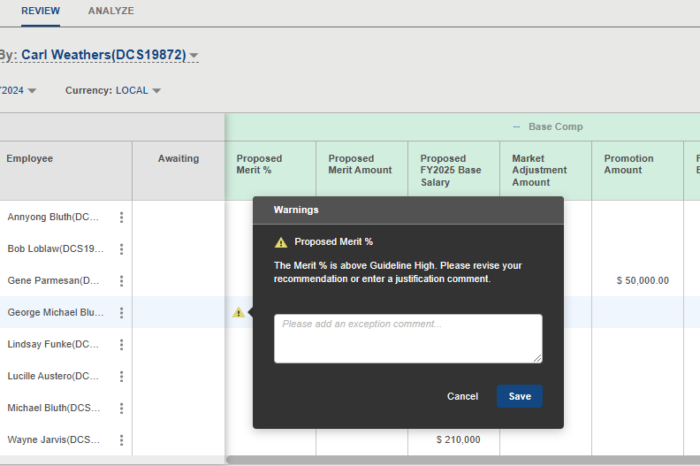Open kebab menu for Lucille Austero
Image resolution: width=700 pixels, height=466 pixels.
tap(122, 377)
